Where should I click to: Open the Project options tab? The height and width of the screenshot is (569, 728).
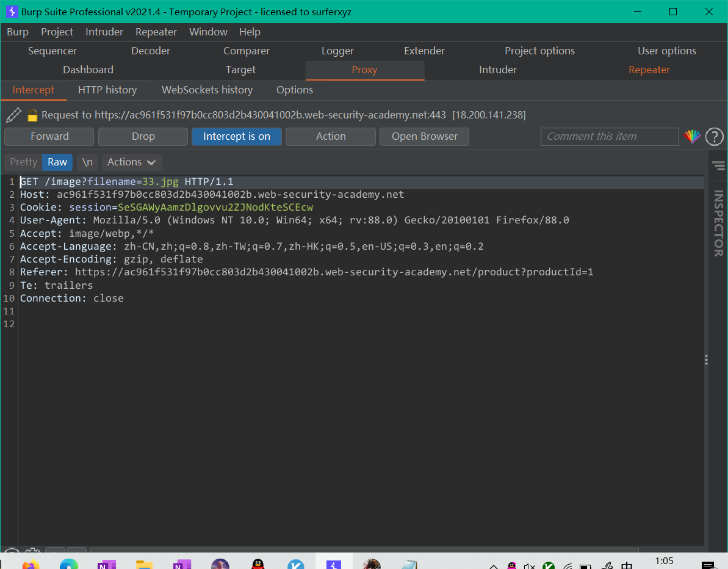point(539,51)
